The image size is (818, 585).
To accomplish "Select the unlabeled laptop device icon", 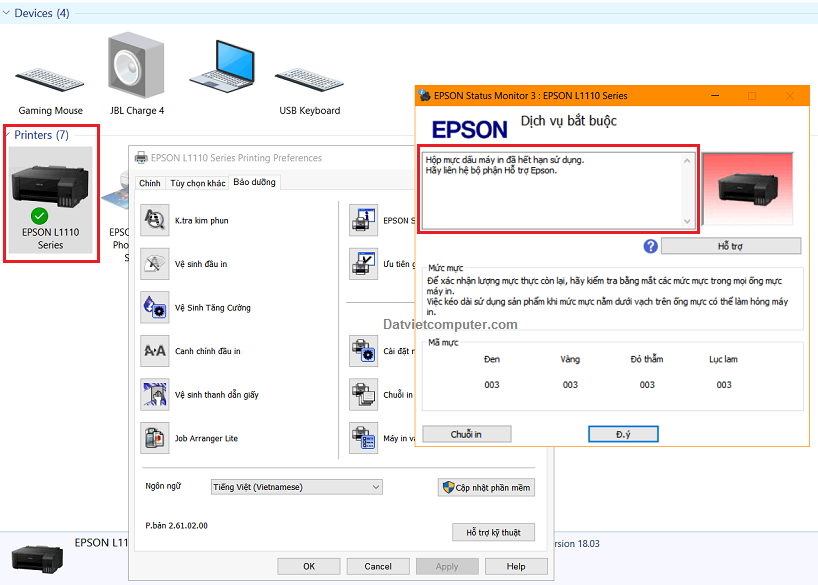I will pyautogui.click(x=223, y=66).
